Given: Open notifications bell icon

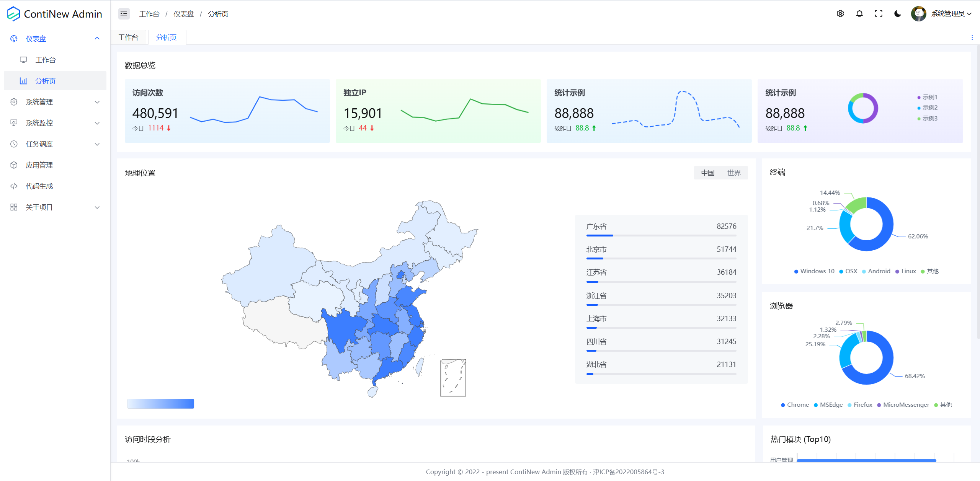Looking at the screenshot, I should point(859,14).
